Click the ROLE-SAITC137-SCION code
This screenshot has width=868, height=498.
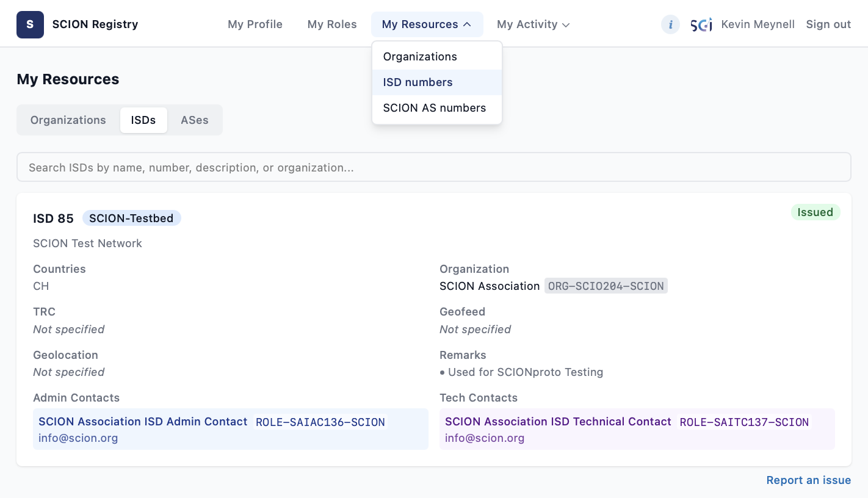click(x=744, y=422)
